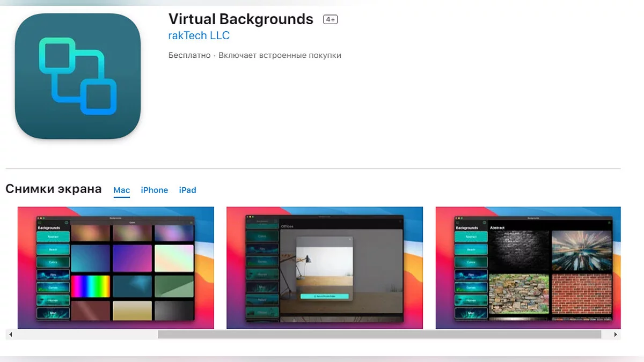Click the Virtual Backgrounds app icon

[x=78, y=76]
